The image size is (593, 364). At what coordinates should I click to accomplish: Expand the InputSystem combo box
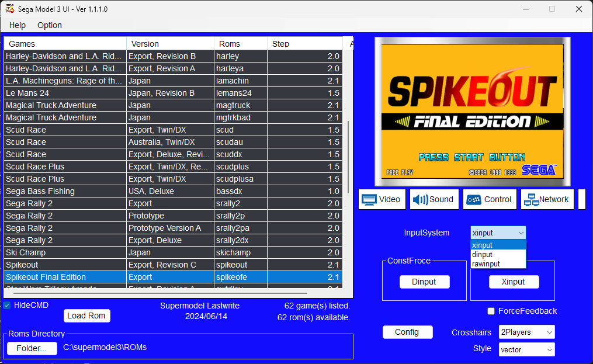tap(498, 233)
